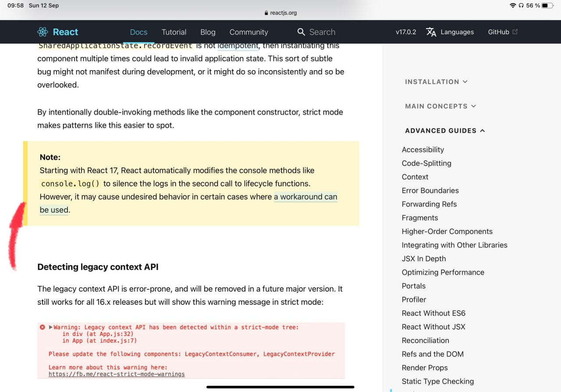This screenshot has width=561, height=392.
Task: Open Profiler guide
Action: point(414,299)
